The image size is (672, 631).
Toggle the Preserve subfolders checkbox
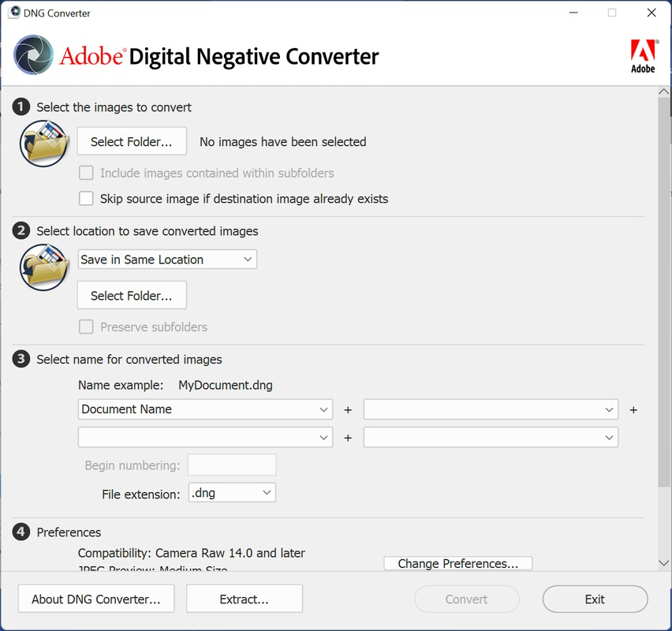click(x=86, y=327)
